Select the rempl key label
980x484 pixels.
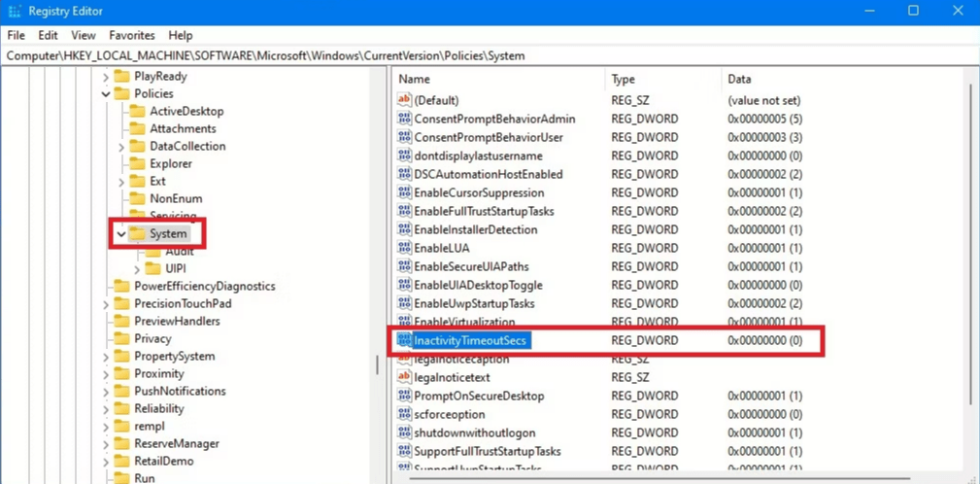point(150,427)
